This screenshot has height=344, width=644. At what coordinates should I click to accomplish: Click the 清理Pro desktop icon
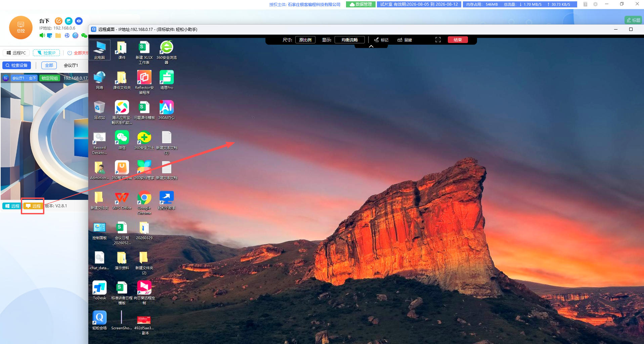[167, 80]
